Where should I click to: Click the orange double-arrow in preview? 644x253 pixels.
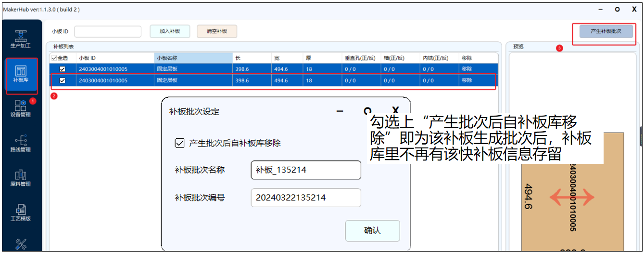click(x=572, y=197)
